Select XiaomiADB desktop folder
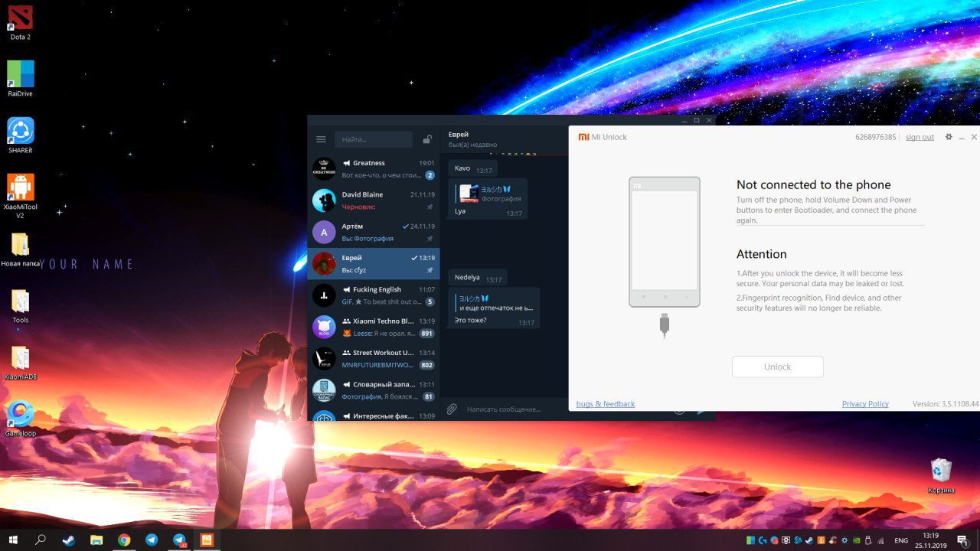The height and width of the screenshot is (551, 980). coord(21,364)
